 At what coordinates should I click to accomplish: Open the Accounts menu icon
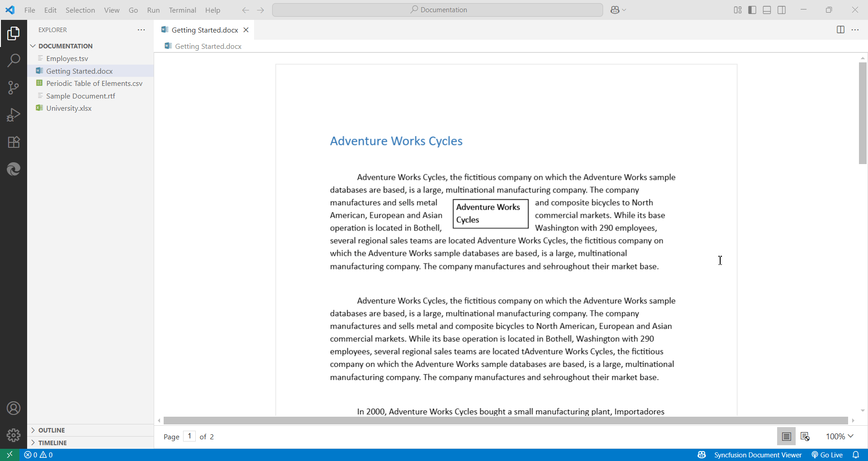pyautogui.click(x=14, y=409)
